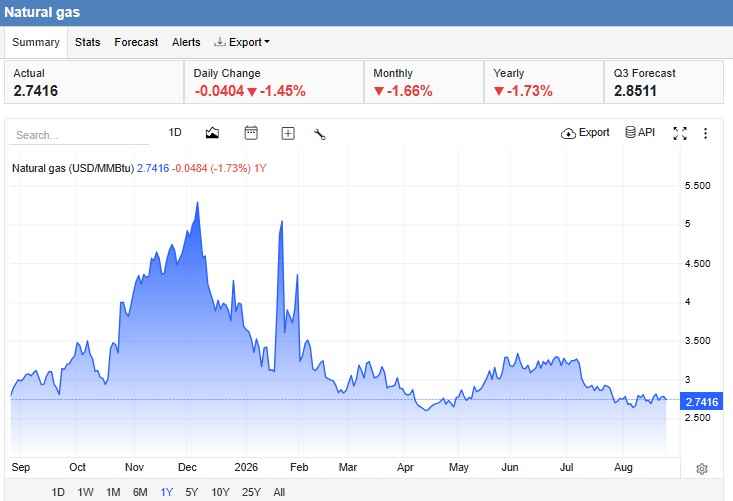Select the 5Y time range
The width and height of the screenshot is (733, 501).
pyautogui.click(x=192, y=492)
